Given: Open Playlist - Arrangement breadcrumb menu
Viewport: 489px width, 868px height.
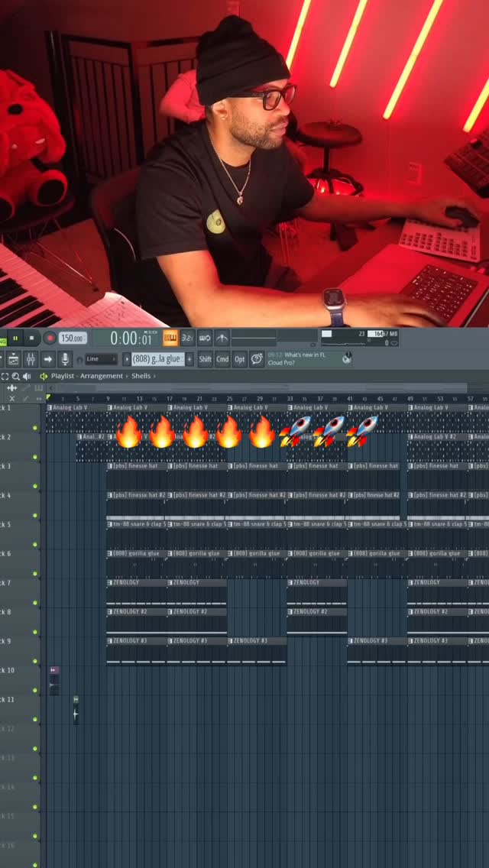Looking at the screenshot, I should pyautogui.click(x=87, y=376).
